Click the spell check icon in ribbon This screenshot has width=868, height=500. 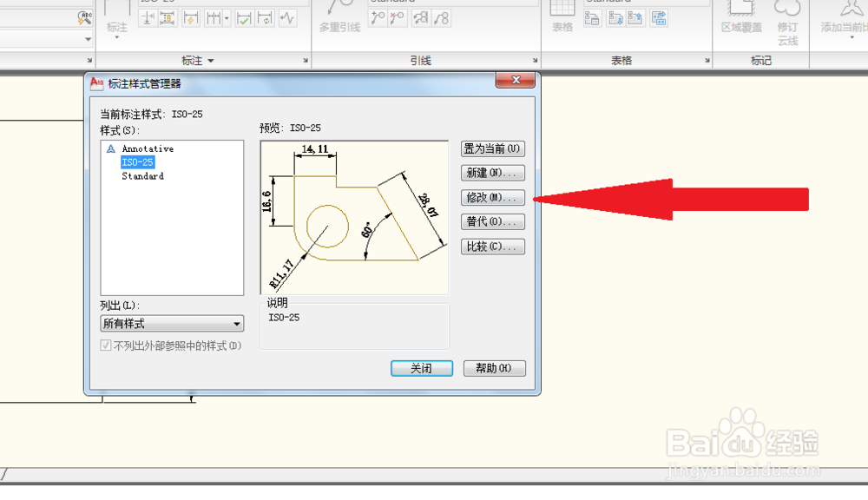pos(85,18)
